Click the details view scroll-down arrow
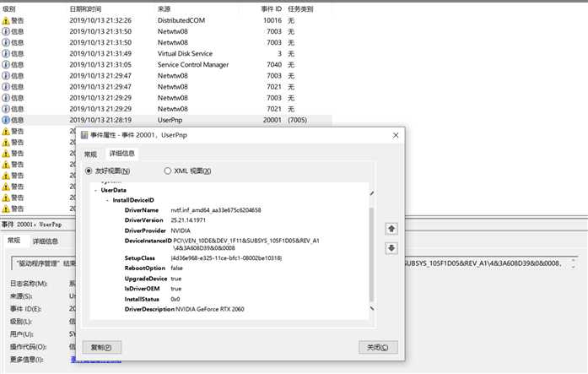Image resolution: width=588 pixels, height=374 pixels. click(x=372, y=308)
